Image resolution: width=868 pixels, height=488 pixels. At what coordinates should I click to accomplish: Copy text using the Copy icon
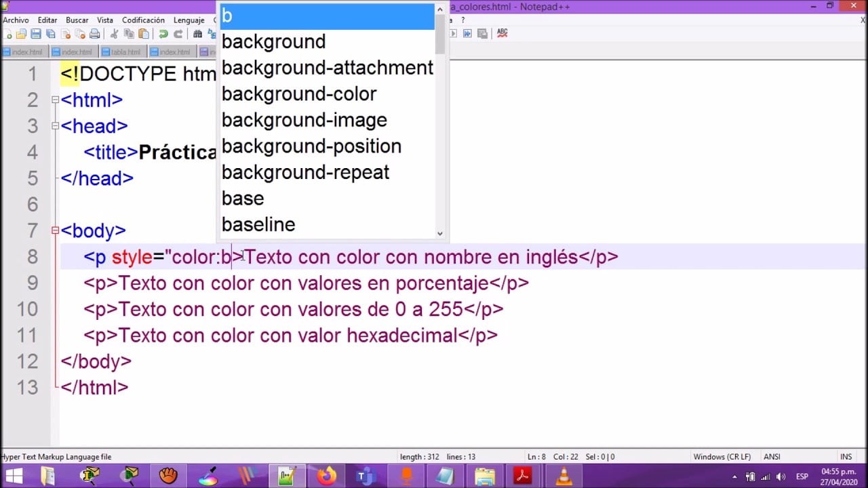point(130,34)
